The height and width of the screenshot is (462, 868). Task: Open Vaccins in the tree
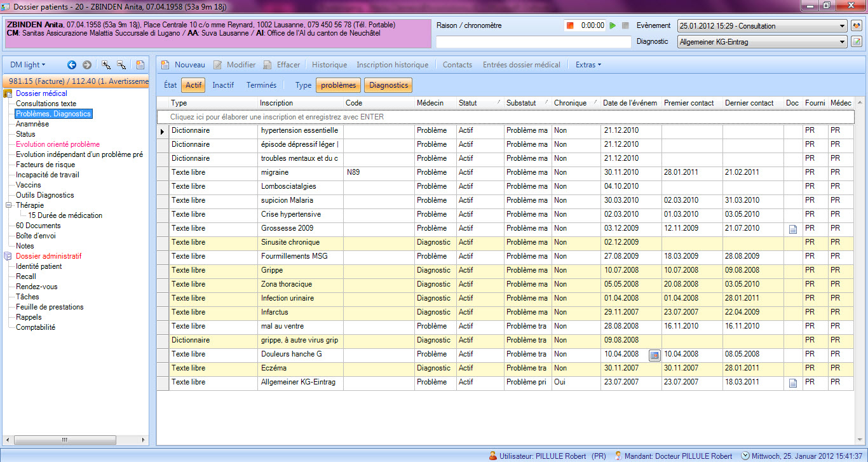tap(29, 185)
